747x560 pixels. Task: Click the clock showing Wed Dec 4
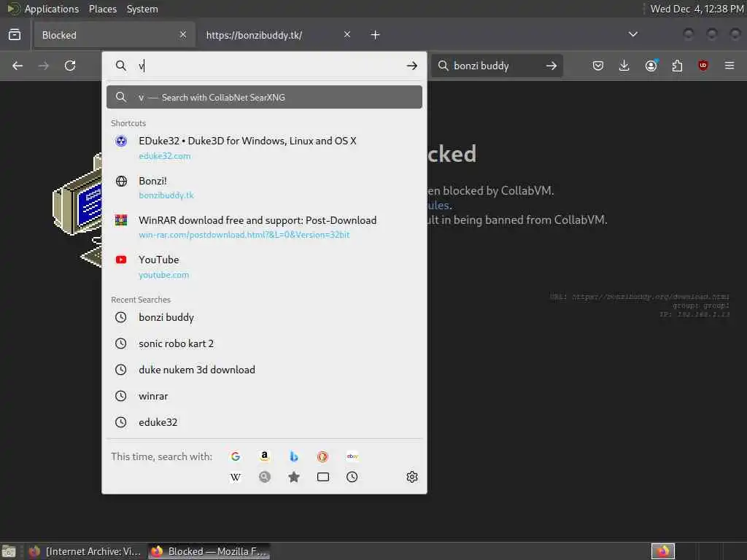tap(697, 9)
